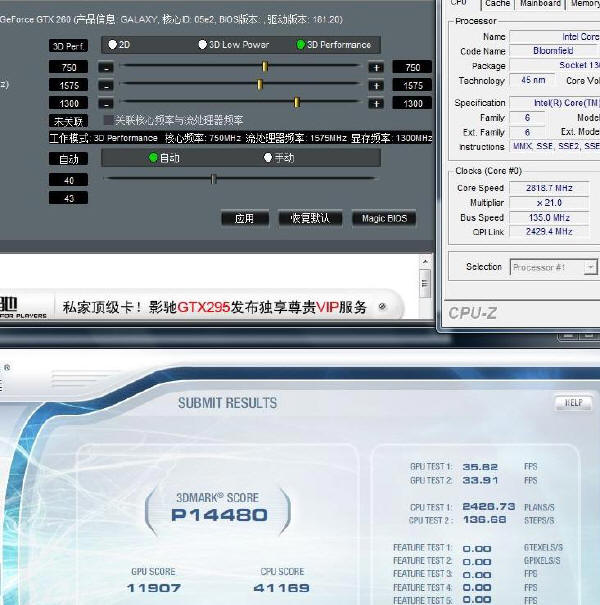This screenshot has height=605, width=600.
Task: Open Magic BIOS
Action: pos(383,218)
